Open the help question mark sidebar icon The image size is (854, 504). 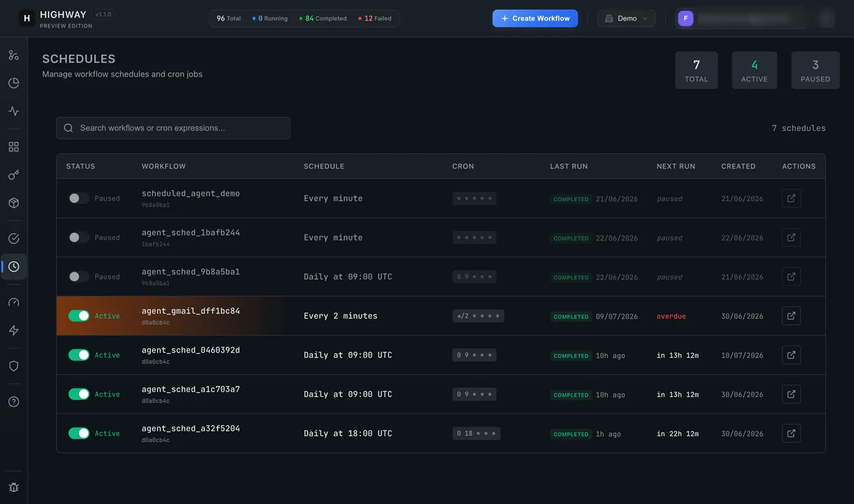(x=13, y=402)
